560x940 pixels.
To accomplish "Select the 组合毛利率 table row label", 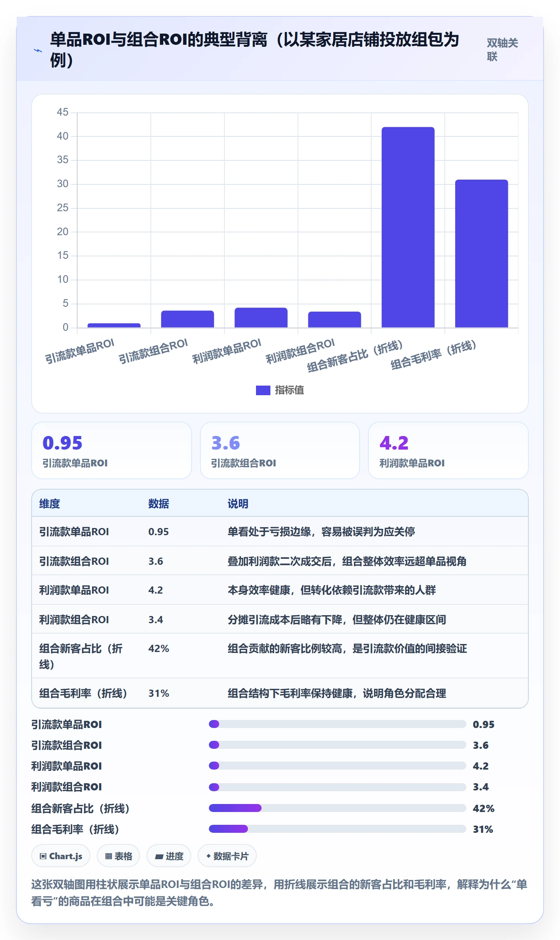I will 84,693.
